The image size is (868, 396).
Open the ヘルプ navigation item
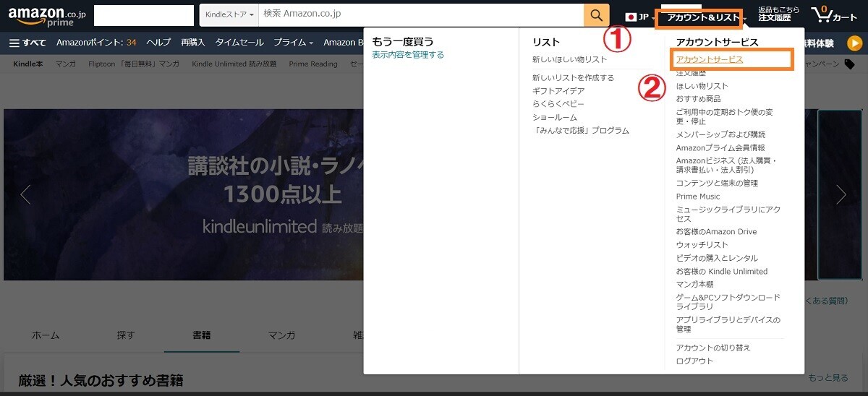(x=158, y=43)
